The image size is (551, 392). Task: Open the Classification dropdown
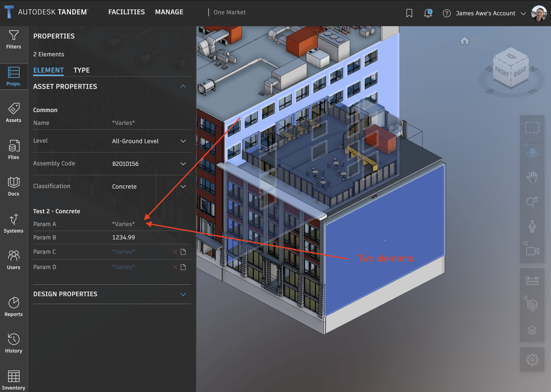tap(183, 186)
